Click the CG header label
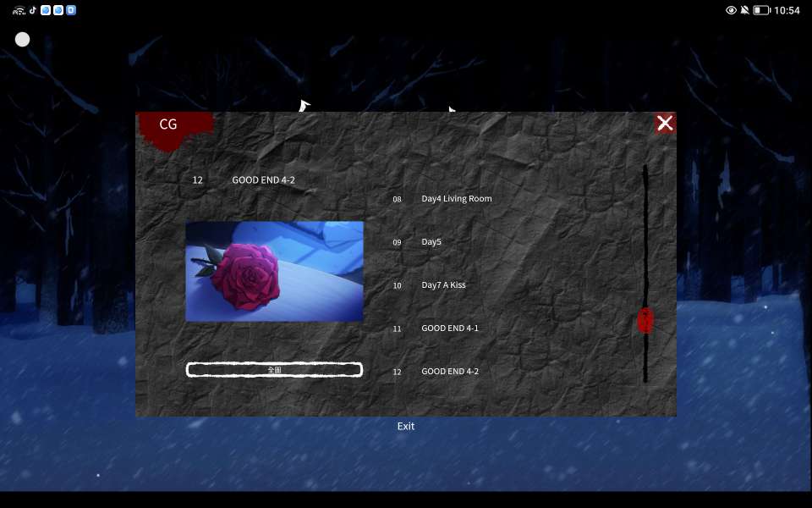This screenshot has height=508, width=812. [x=168, y=124]
